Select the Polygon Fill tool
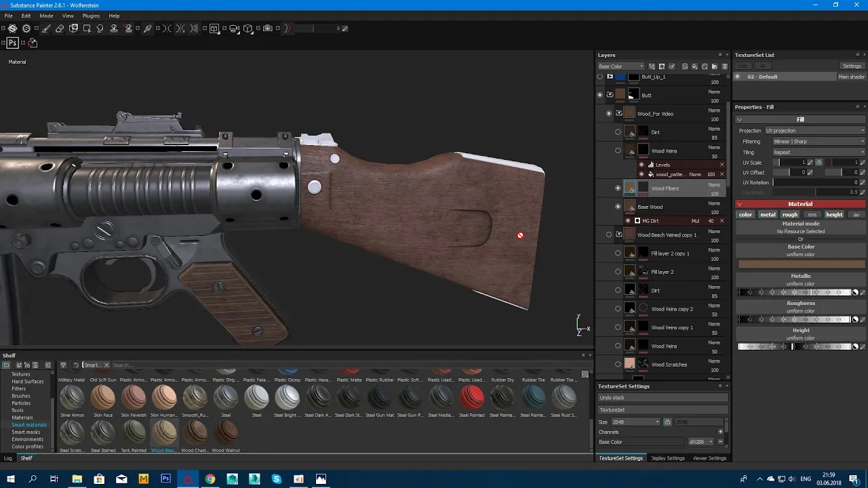The height and width of the screenshot is (488, 868). 87,28
